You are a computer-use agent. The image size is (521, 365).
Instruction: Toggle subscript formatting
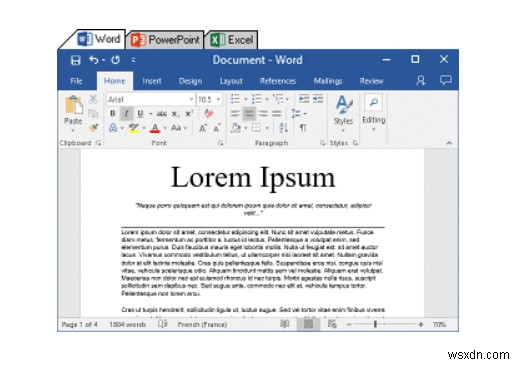click(x=176, y=114)
